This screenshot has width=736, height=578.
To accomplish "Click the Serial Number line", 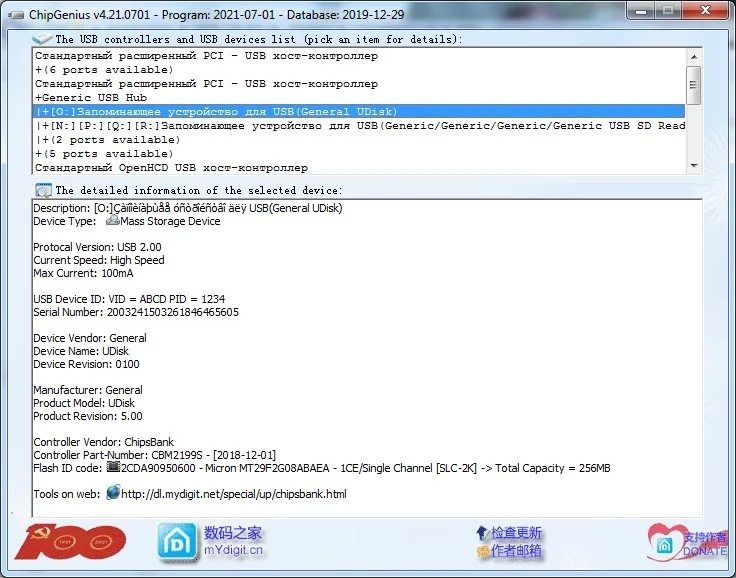I will 136,312.
